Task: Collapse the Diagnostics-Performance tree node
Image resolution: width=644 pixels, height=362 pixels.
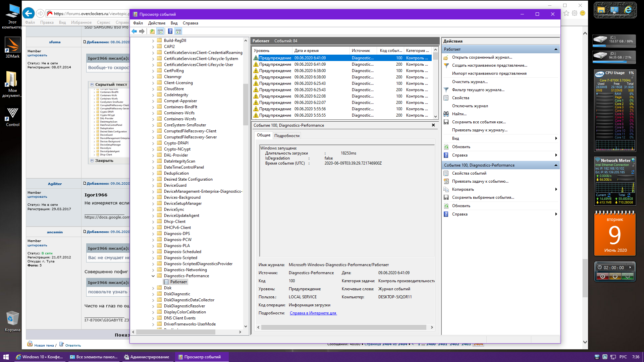Action: pos(153,276)
